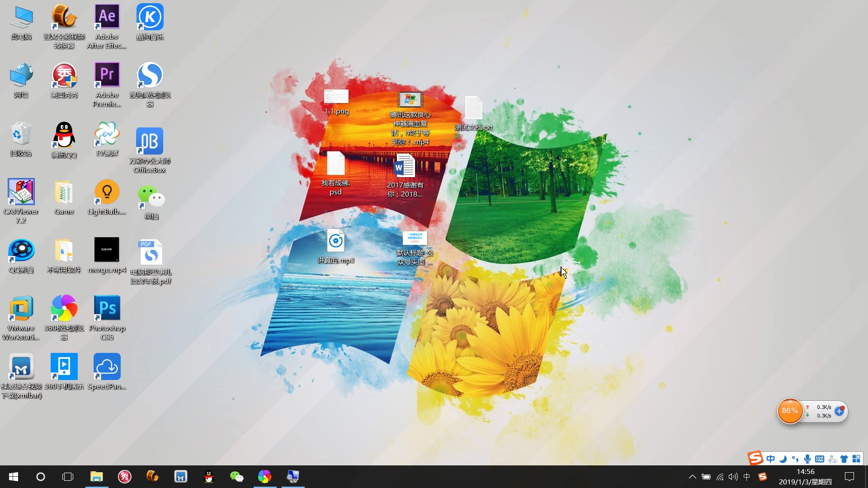Launch 美图秀秀 desktop shortcut
Screen dimensions: 868x488
tap(64, 80)
